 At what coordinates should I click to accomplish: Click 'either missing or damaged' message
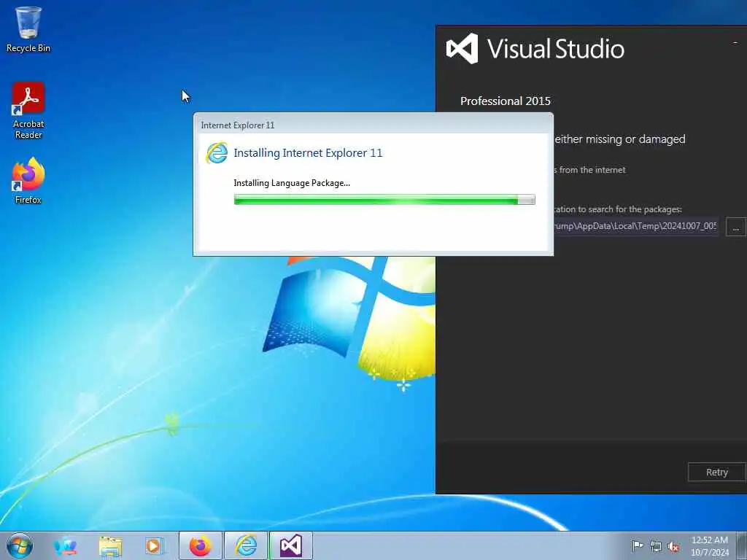pyautogui.click(x=620, y=139)
